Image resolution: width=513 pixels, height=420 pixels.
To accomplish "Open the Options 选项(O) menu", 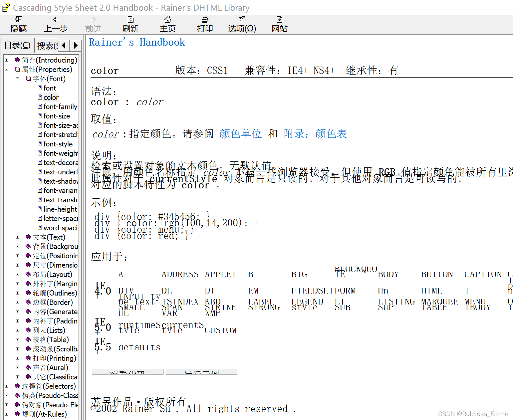I will 242,25.
